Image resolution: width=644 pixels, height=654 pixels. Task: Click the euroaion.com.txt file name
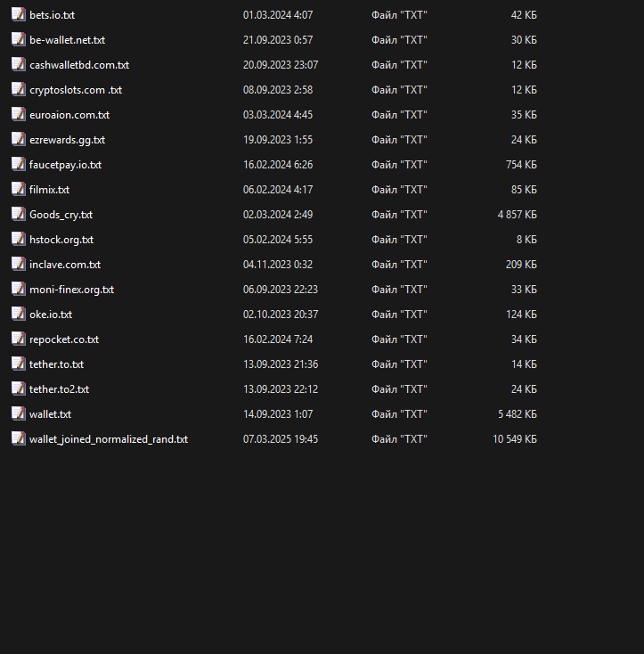pyautogui.click(x=69, y=115)
